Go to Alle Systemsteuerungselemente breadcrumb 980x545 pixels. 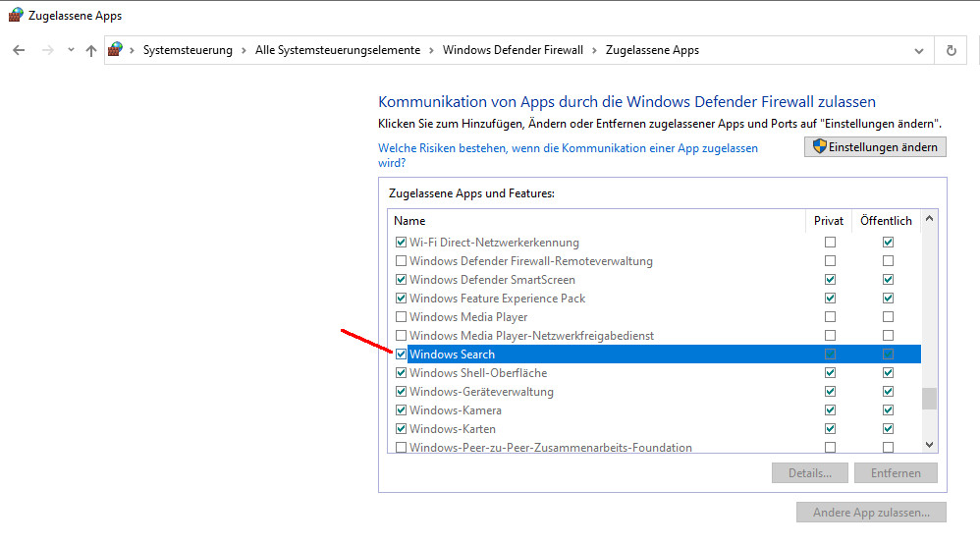pos(339,50)
